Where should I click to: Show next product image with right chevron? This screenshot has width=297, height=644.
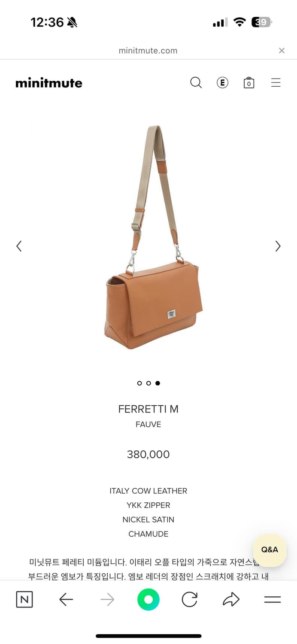[x=278, y=246]
